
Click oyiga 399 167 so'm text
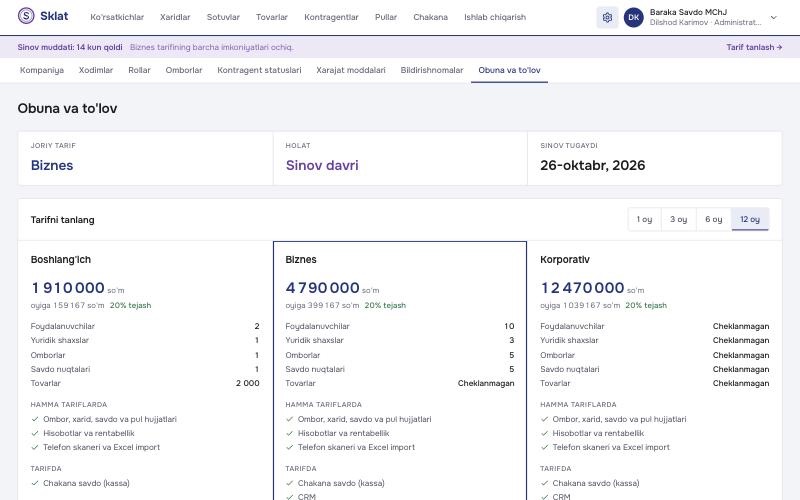click(322, 305)
